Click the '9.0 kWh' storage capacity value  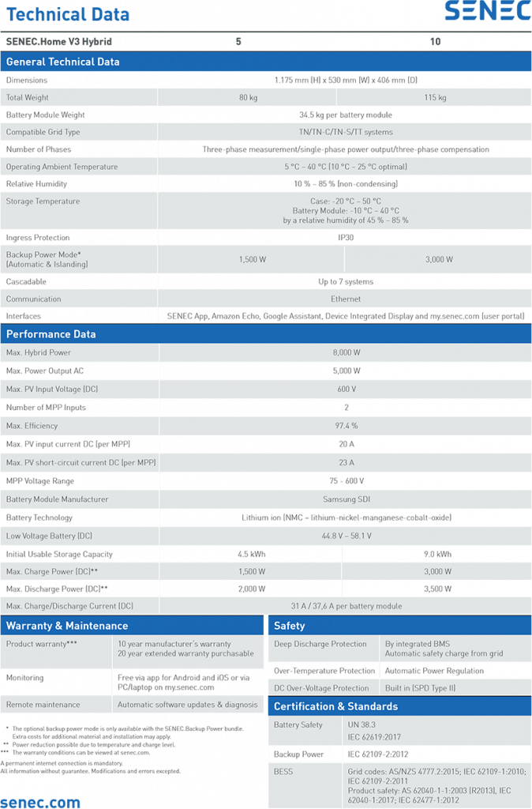coord(437,555)
